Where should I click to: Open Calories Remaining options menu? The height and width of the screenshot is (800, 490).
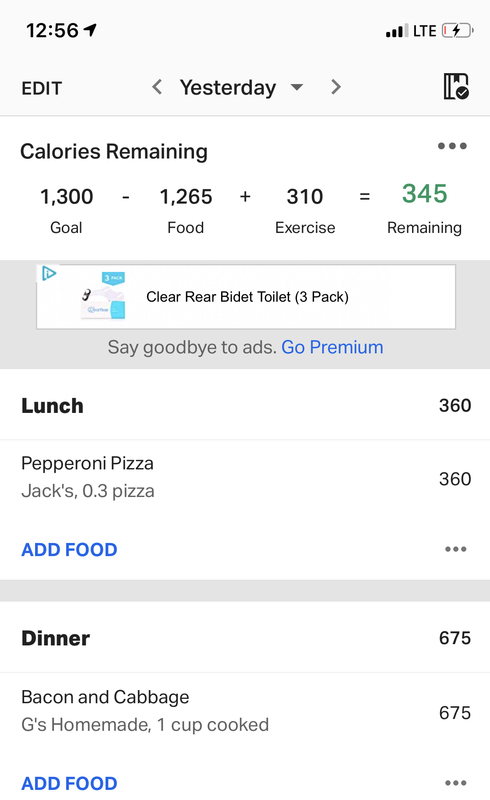(x=452, y=146)
